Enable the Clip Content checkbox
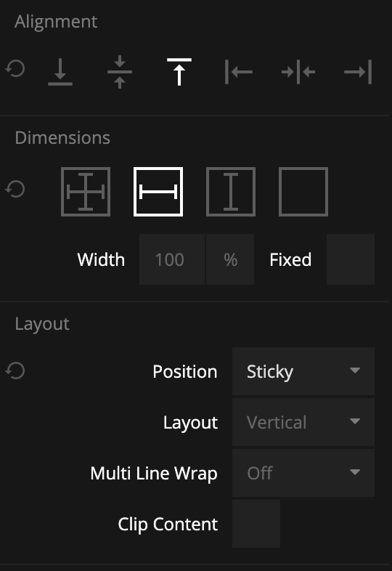This screenshot has height=571, width=392. (x=256, y=524)
